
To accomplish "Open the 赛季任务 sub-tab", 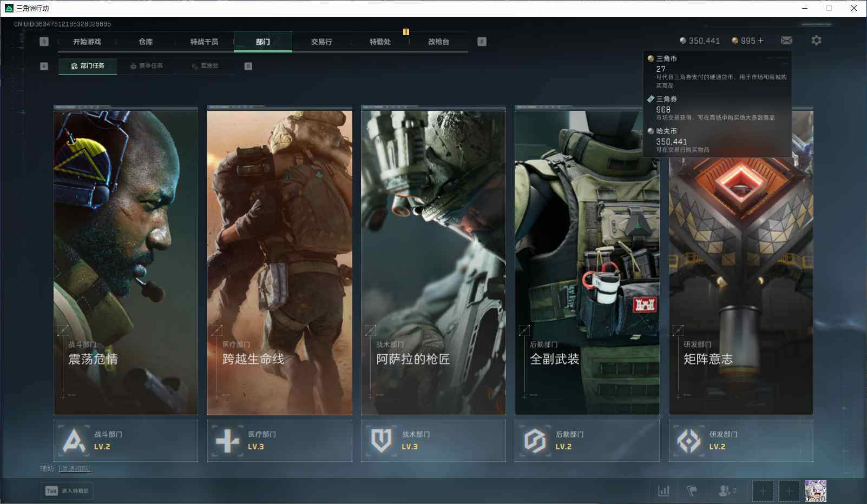I will pyautogui.click(x=146, y=66).
